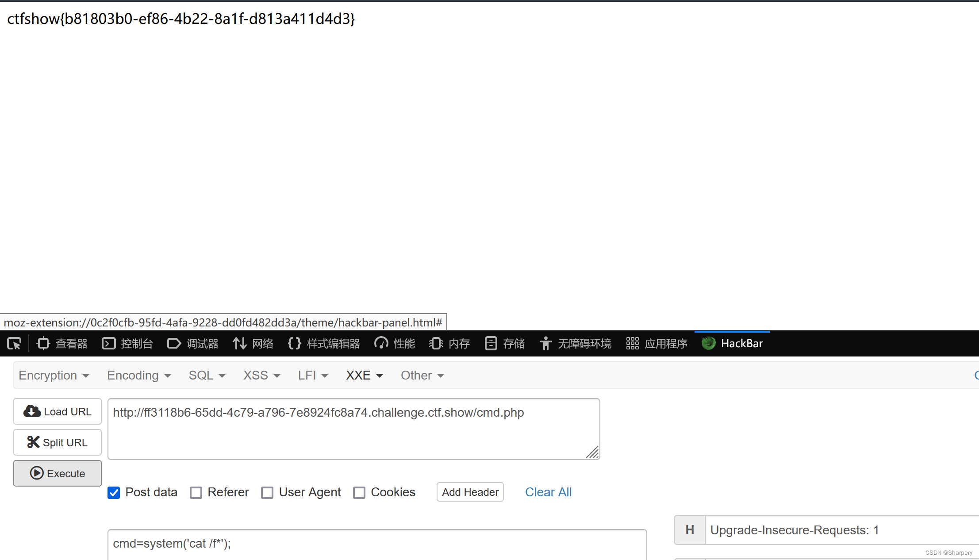Enable the Cookies checkbox
This screenshot has width=979, height=560.
click(359, 493)
